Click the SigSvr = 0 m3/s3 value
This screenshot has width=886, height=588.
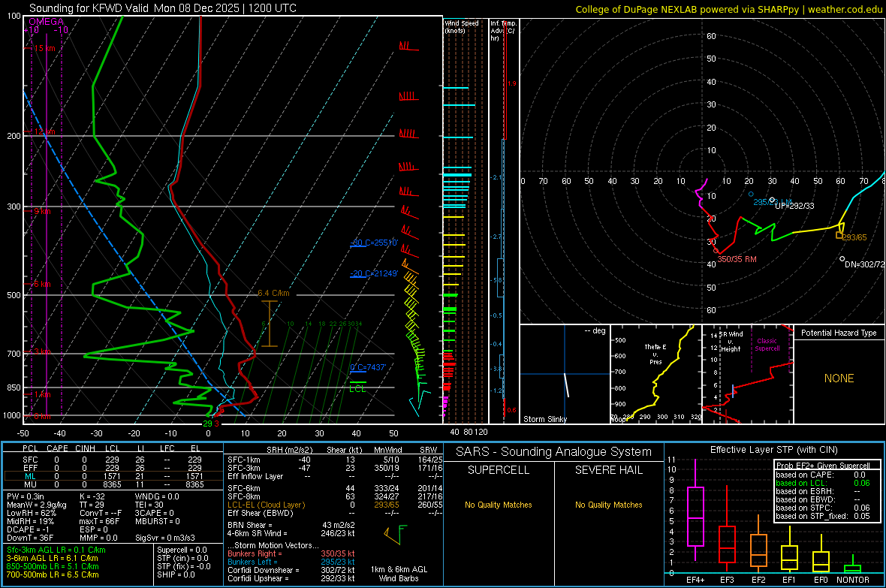[165, 538]
